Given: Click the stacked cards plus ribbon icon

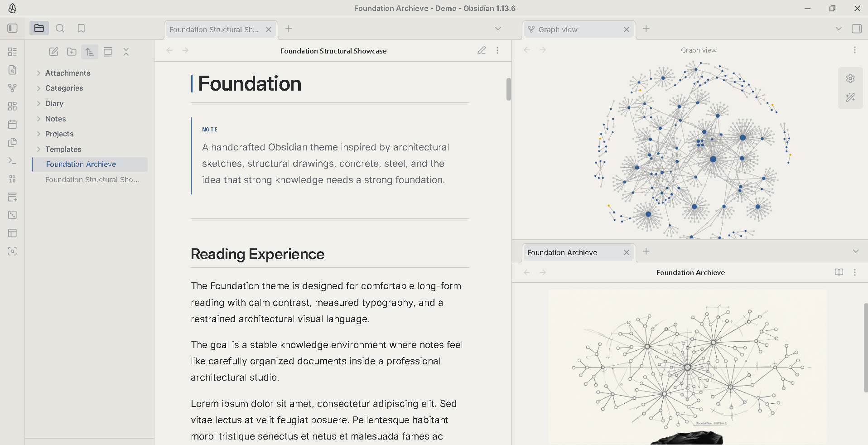Looking at the screenshot, I should [13, 197].
